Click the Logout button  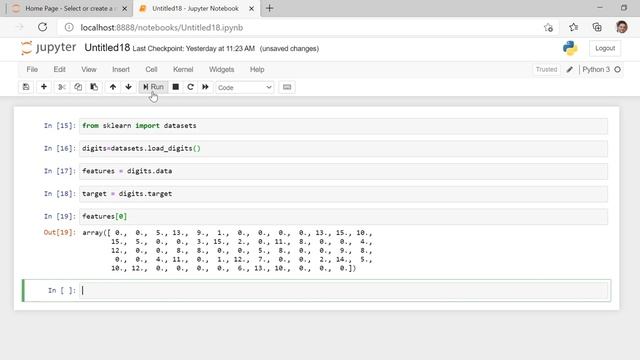click(x=605, y=48)
